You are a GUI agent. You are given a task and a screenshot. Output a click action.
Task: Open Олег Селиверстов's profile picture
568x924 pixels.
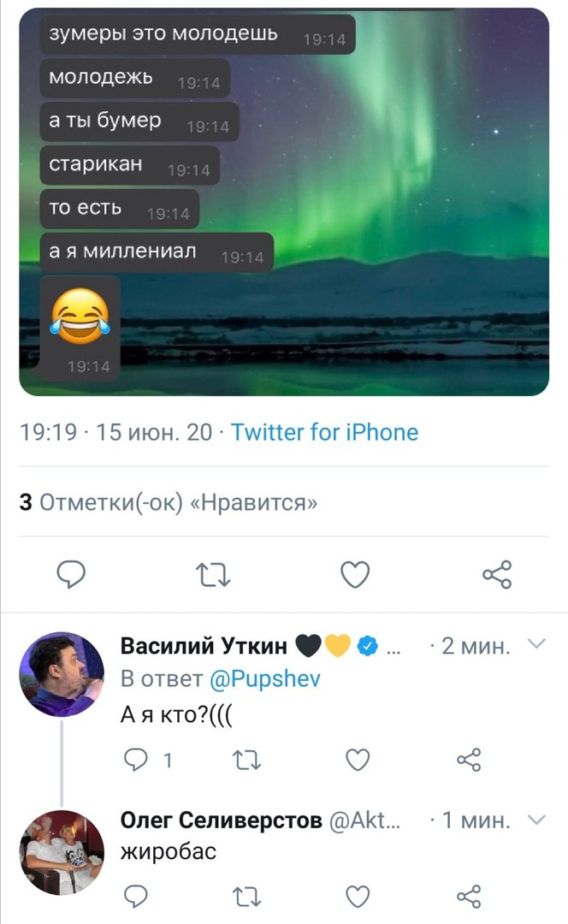tap(62, 851)
